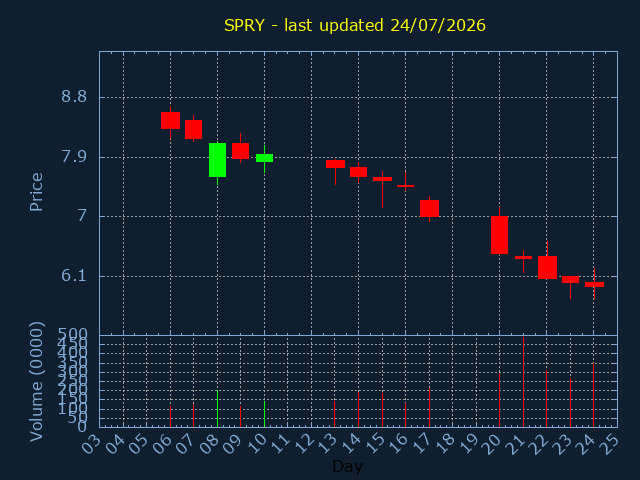Click the red candlestick for day 24
The width and height of the screenshot is (640, 480).
click(x=594, y=284)
